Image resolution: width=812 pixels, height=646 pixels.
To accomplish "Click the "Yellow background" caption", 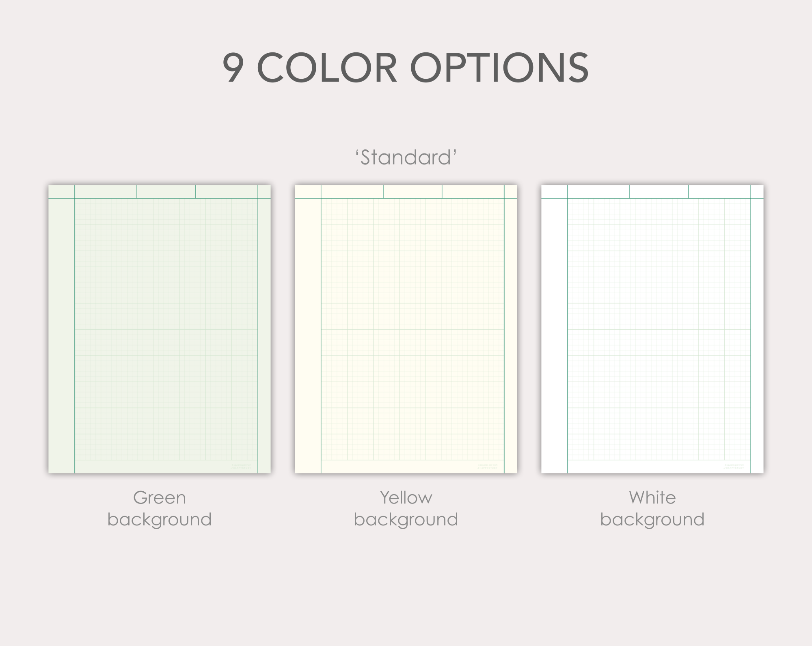I will [406, 508].
